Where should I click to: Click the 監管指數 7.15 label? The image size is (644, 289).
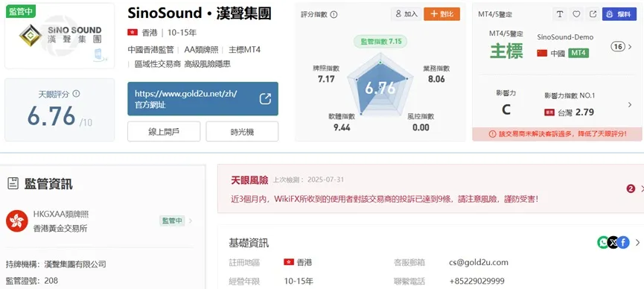380,42
